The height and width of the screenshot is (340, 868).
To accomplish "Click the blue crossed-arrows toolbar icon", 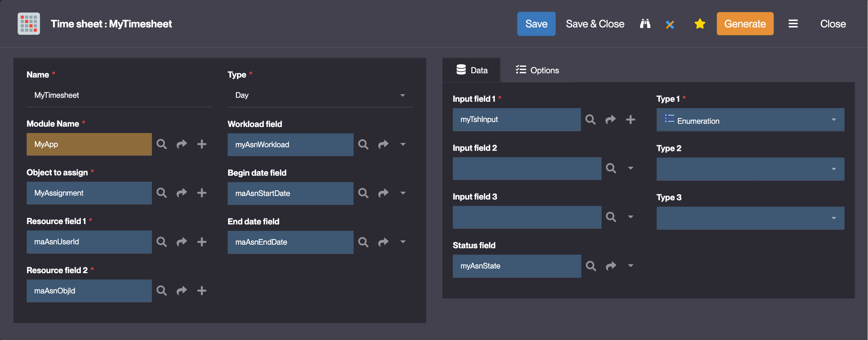I will (x=670, y=23).
